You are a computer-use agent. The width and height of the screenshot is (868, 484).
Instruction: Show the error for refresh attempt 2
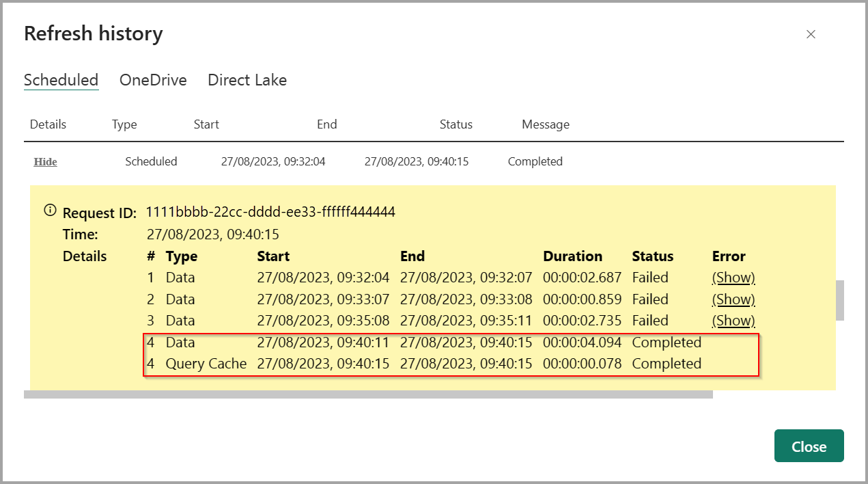(733, 299)
